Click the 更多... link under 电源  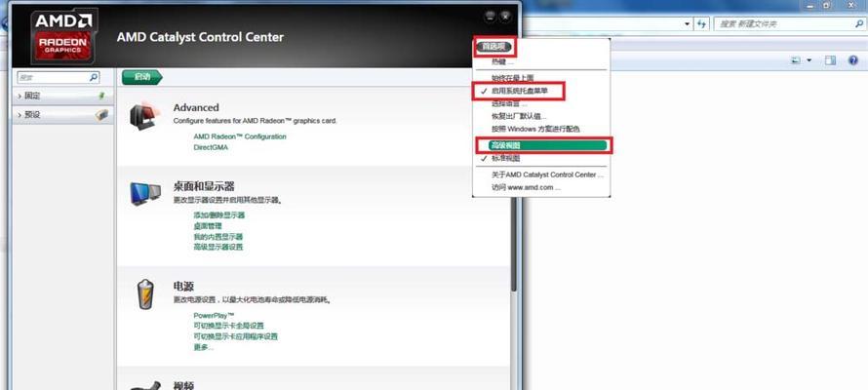click(203, 347)
